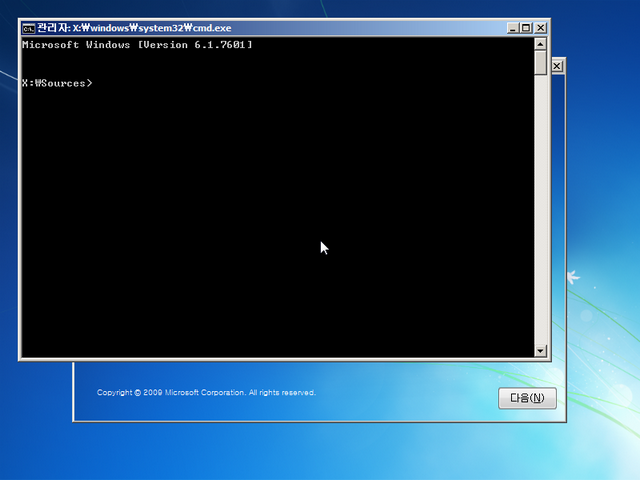Click the scrollbar down arrow in cmd window

540,351
